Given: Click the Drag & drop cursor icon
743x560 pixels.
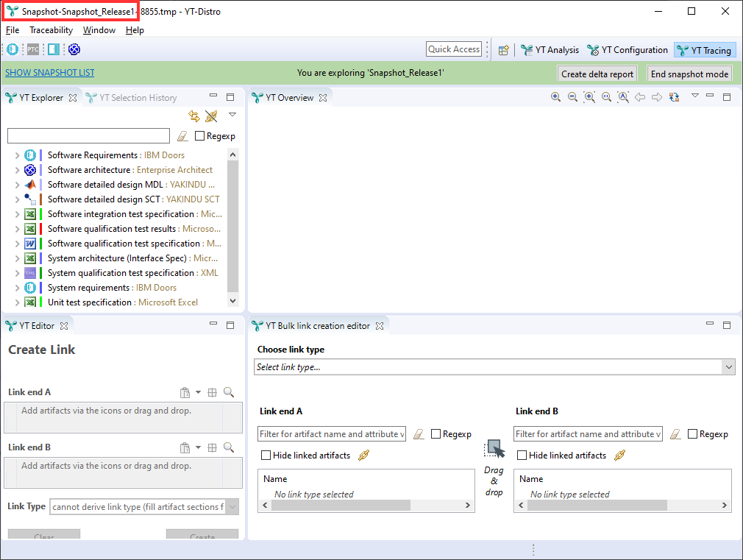Looking at the screenshot, I should tap(494, 449).
